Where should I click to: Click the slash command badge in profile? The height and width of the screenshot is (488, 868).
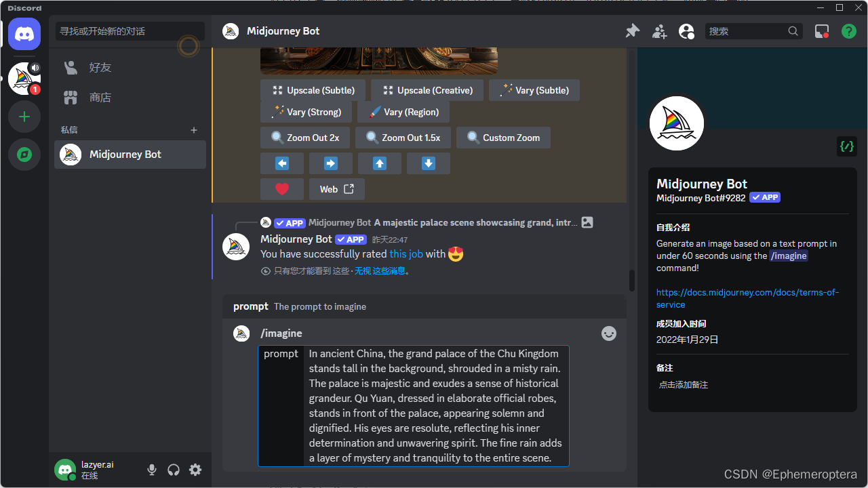pyautogui.click(x=847, y=146)
